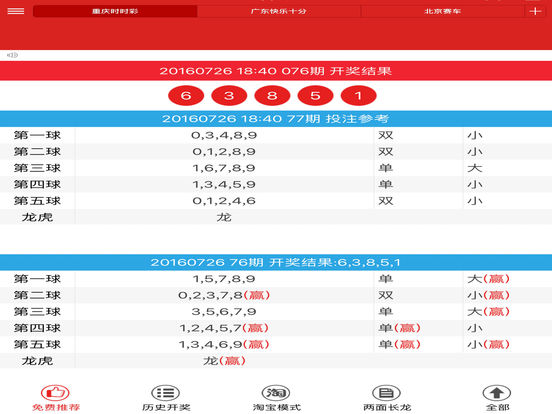Tap the 全部 up-arrow icon
The width and height of the screenshot is (552, 414).
[497, 393]
